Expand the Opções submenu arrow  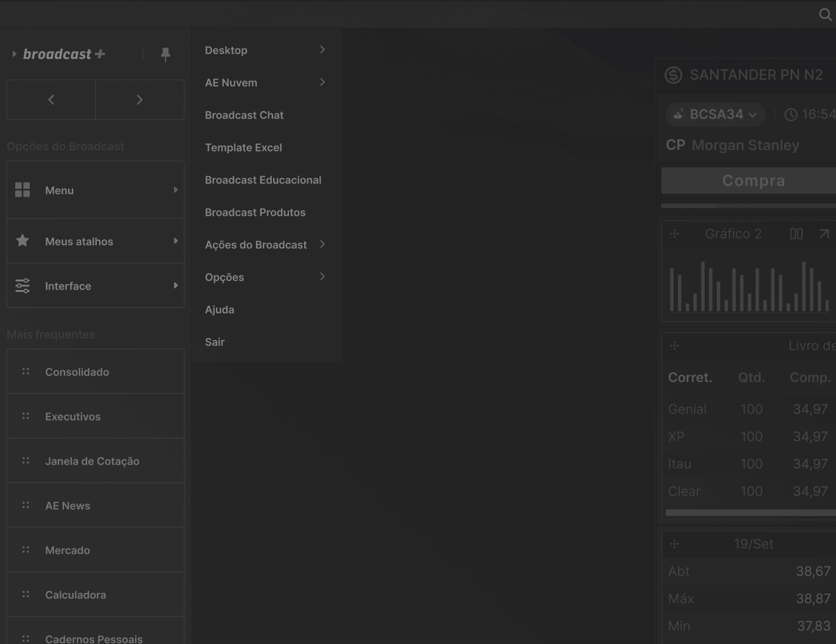pyautogui.click(x=322, y=277)
